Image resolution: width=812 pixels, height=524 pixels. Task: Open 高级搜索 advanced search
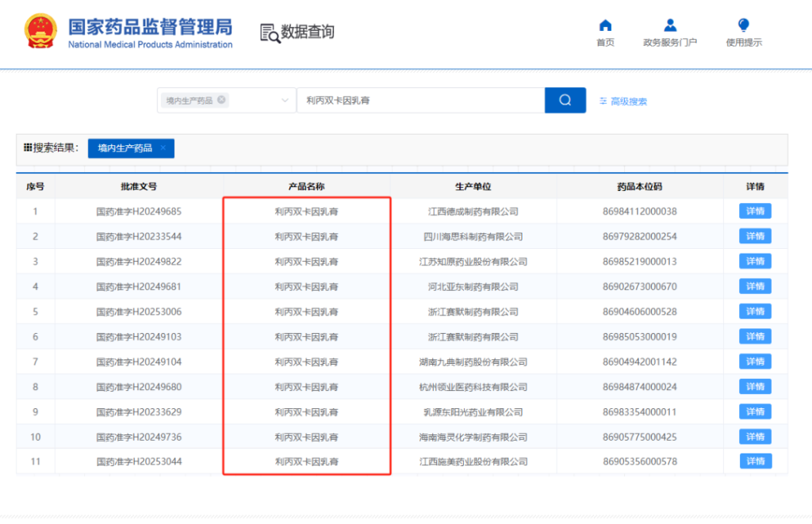[x=623, y=101]
